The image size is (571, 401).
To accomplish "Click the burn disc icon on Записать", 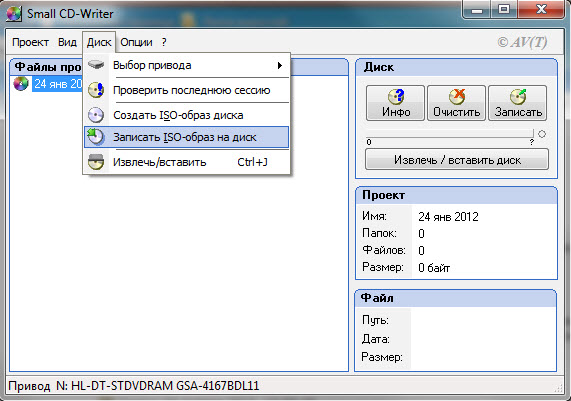I will click(518, 97).
